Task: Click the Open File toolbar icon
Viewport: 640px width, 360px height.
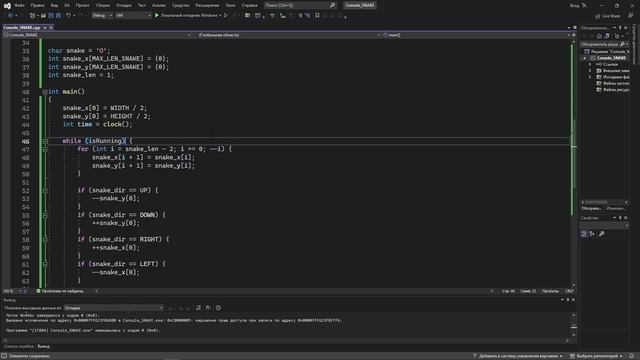Action: (43, 16)
